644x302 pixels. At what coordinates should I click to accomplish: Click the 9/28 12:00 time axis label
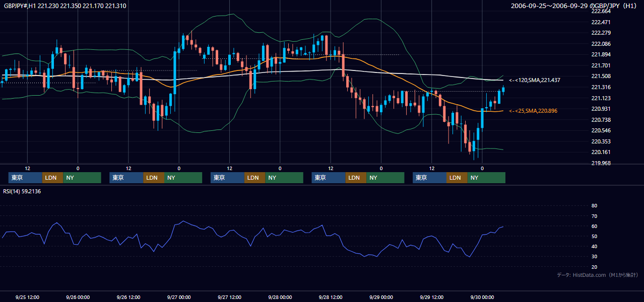click(x=330, y=297)
